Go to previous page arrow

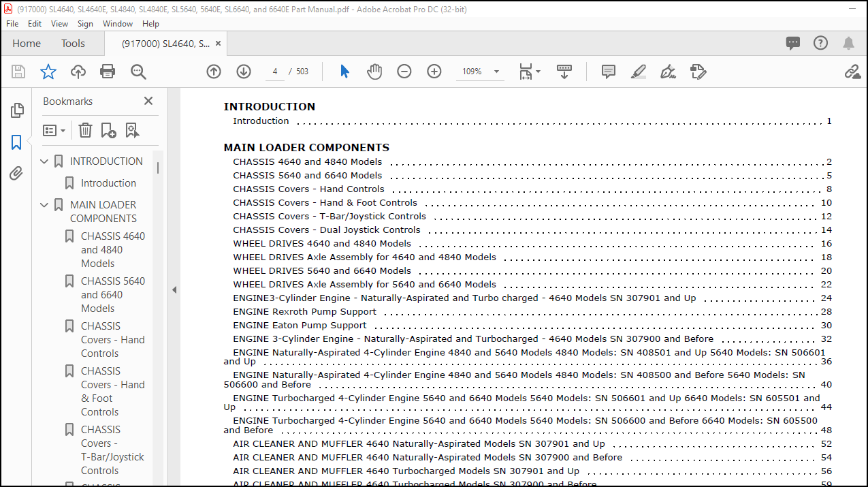click(214, 72)
